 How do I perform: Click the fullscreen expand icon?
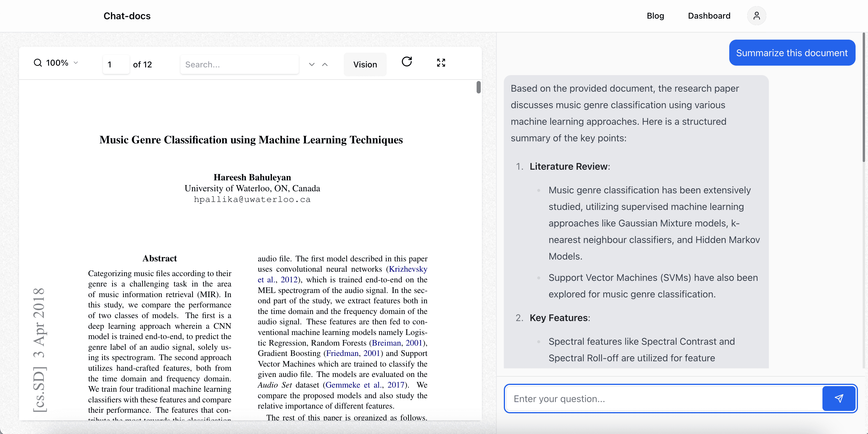click(441, 63)
